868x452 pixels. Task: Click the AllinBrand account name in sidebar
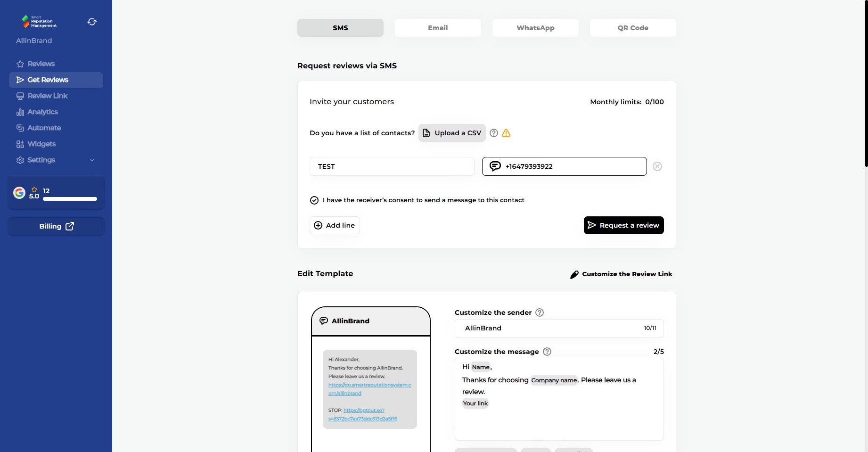34,41
